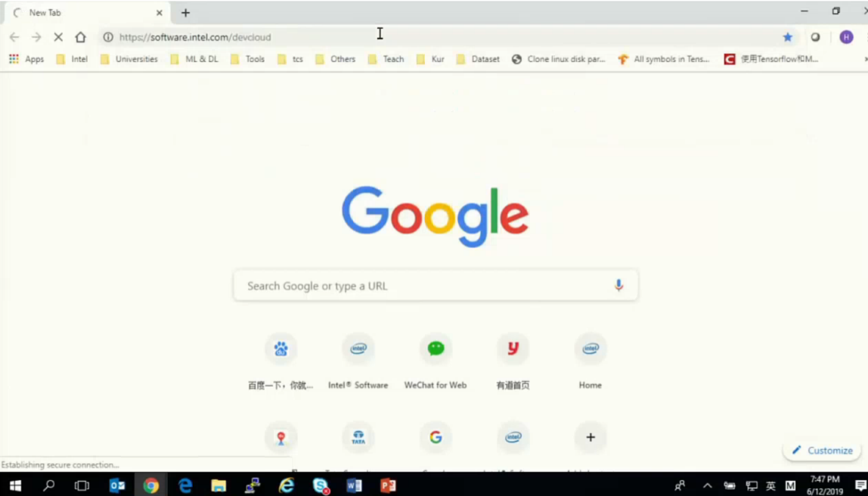
Task: Open PowerPoint from the taskbar
Action: click(388, 486)
